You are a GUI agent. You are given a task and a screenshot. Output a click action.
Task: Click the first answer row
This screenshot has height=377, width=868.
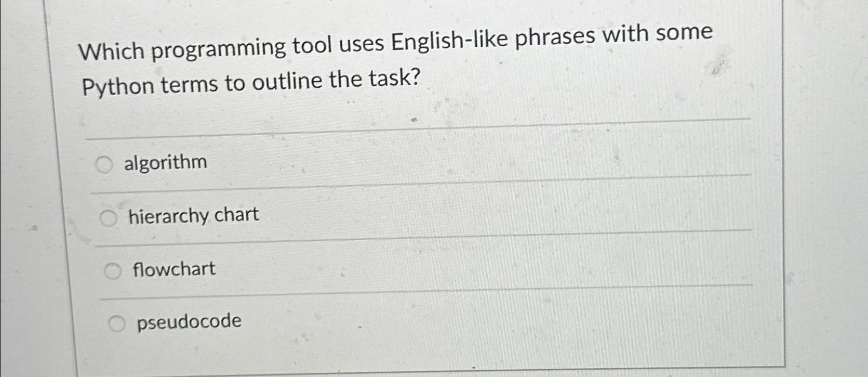click(x=364, y=163)
